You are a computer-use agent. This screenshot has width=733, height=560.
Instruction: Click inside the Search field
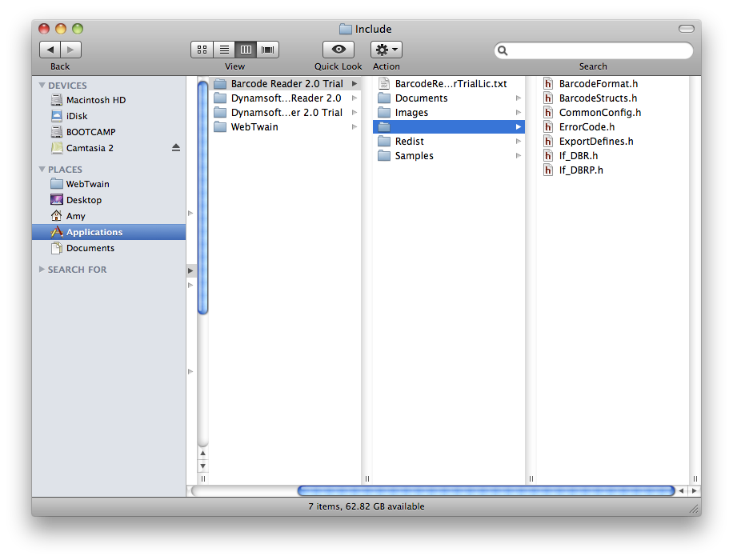[596, 50]
